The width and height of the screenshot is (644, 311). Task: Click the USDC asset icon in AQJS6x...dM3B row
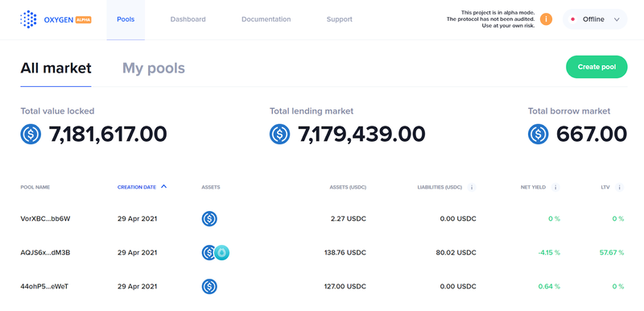[208, 253]
